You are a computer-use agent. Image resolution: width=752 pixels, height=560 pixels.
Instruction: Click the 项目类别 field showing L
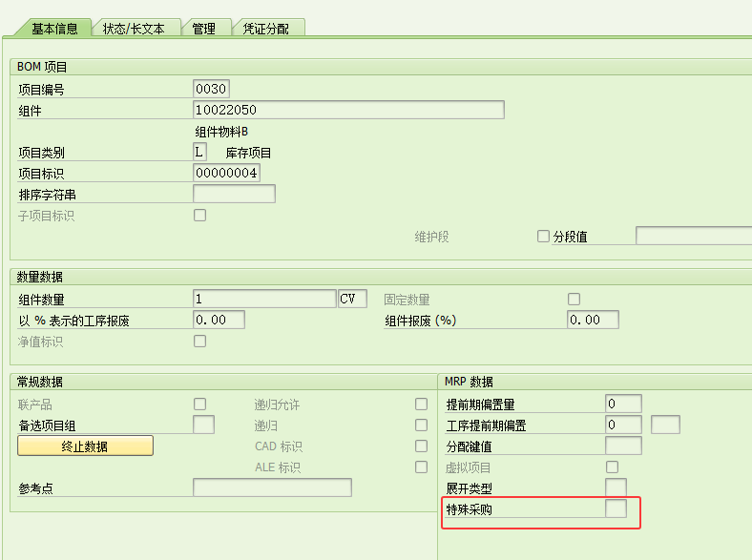click(x=199, y=153)
